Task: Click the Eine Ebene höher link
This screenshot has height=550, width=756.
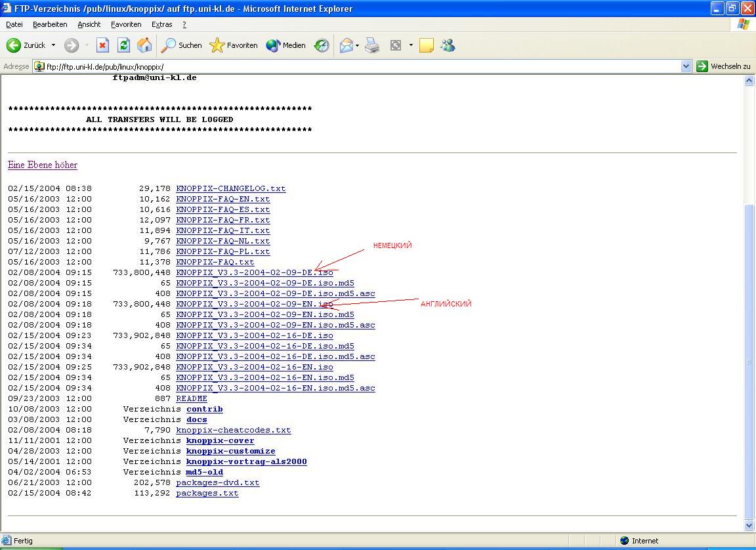Action: [43, 165]
